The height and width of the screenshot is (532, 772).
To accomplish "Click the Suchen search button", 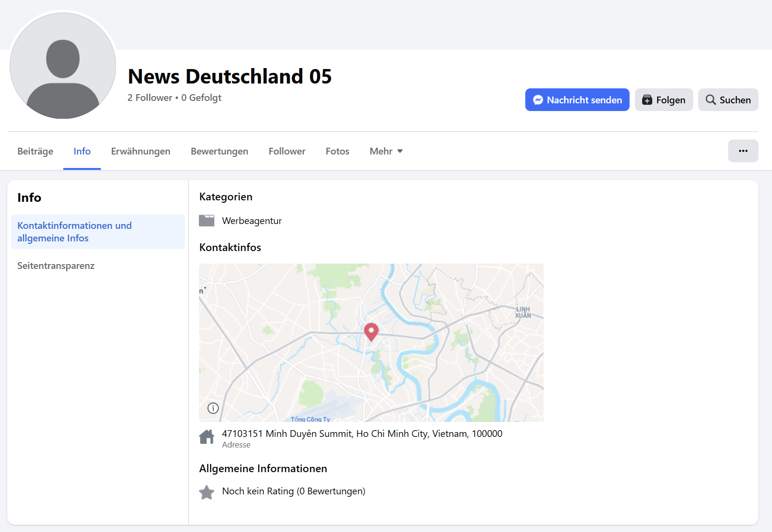I will point(728,100).
